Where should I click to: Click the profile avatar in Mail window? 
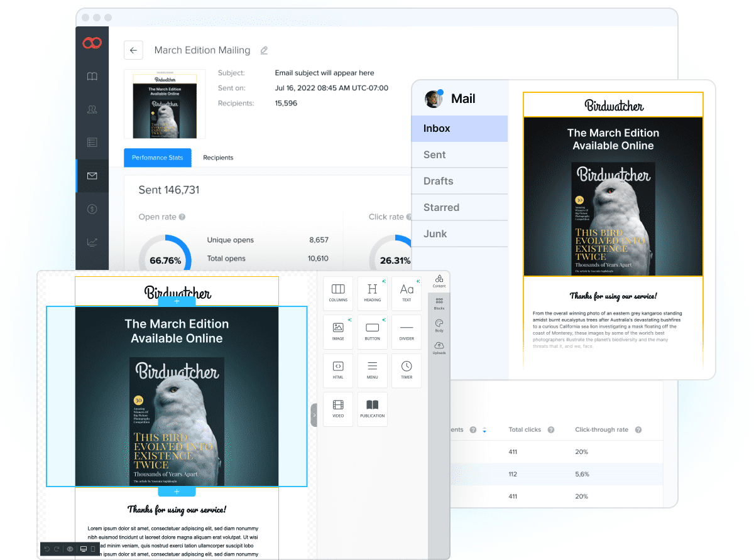[434, 99]
